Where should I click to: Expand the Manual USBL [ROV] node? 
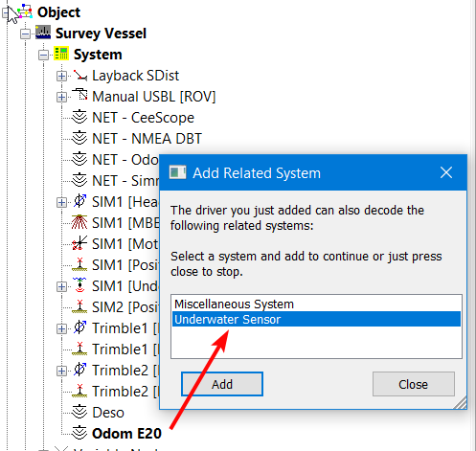(x=61, y=97)
